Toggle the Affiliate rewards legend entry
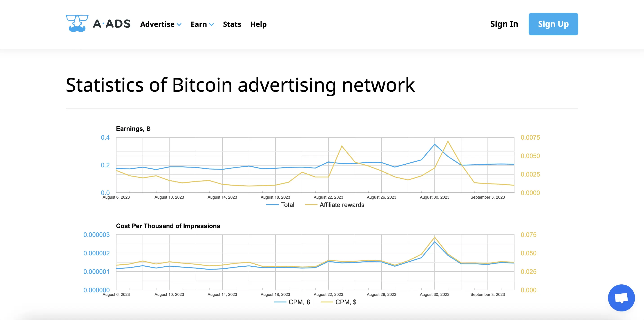The height and width of the screenshot is (320, 644). tap(342, 205)
